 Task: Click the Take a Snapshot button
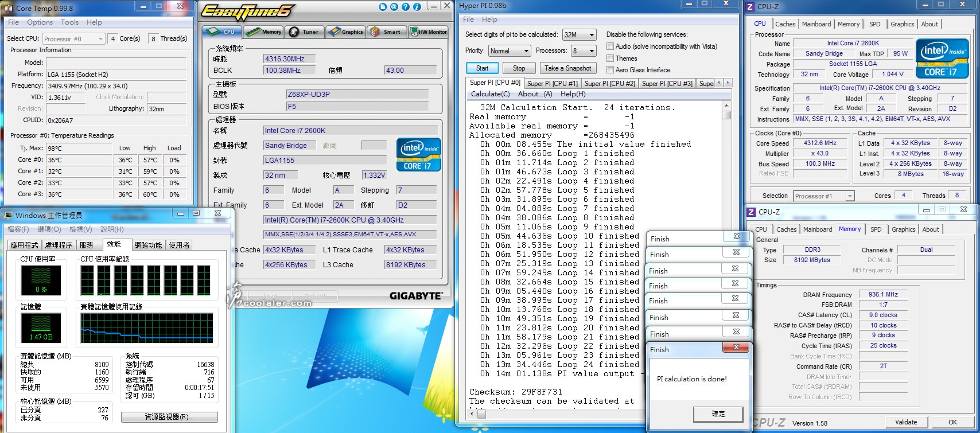[x=567, y=68]
